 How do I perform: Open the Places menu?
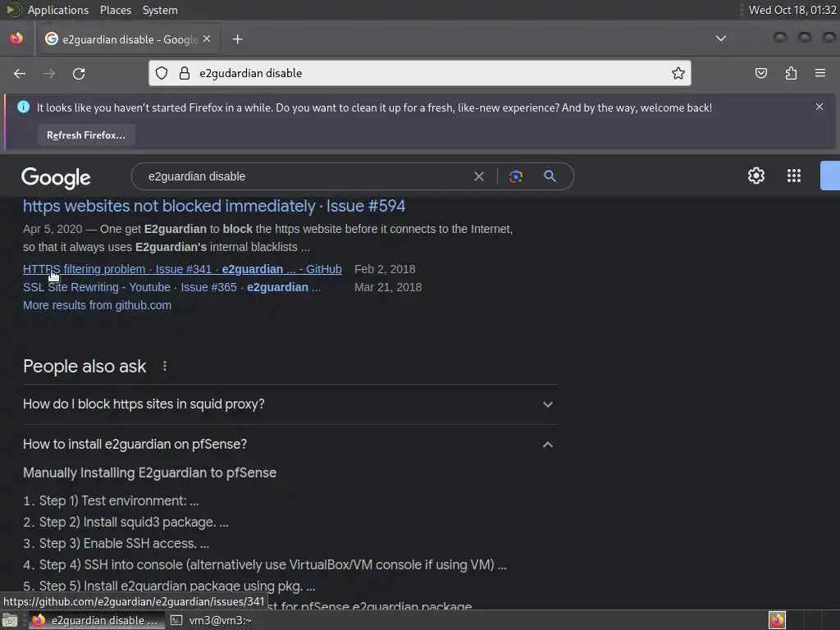(115, 10)
